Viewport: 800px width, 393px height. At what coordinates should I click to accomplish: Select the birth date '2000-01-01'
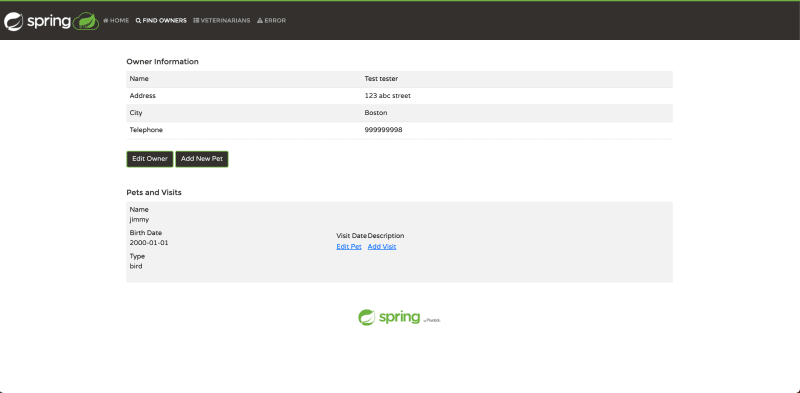click(x=148, y=243)
